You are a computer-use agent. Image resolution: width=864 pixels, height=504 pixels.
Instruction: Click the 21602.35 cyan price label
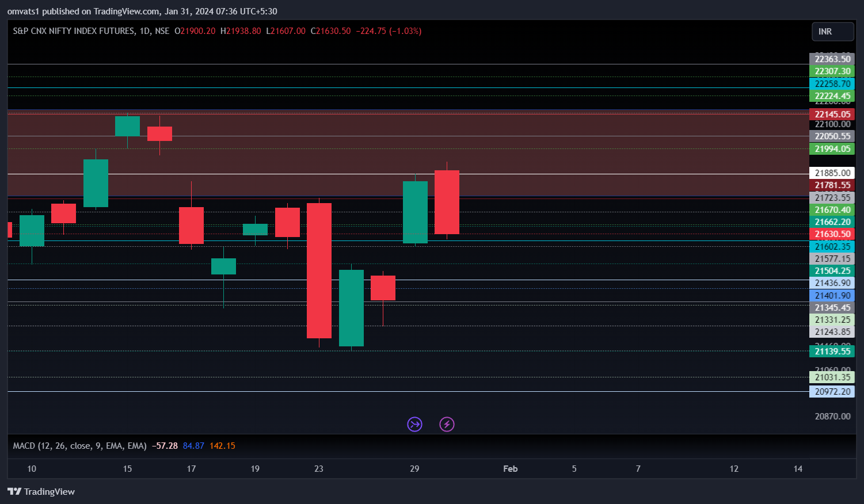click(832, 247)
